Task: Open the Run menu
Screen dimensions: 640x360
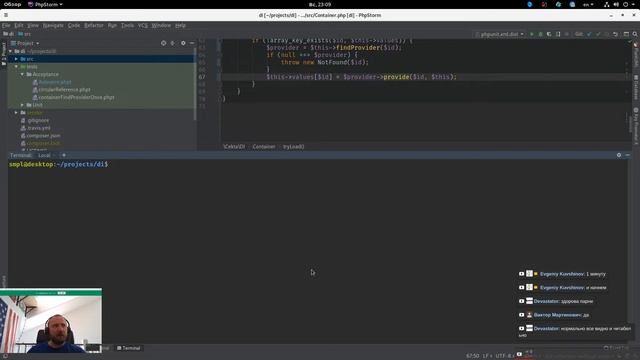Action: coord(112,25)
